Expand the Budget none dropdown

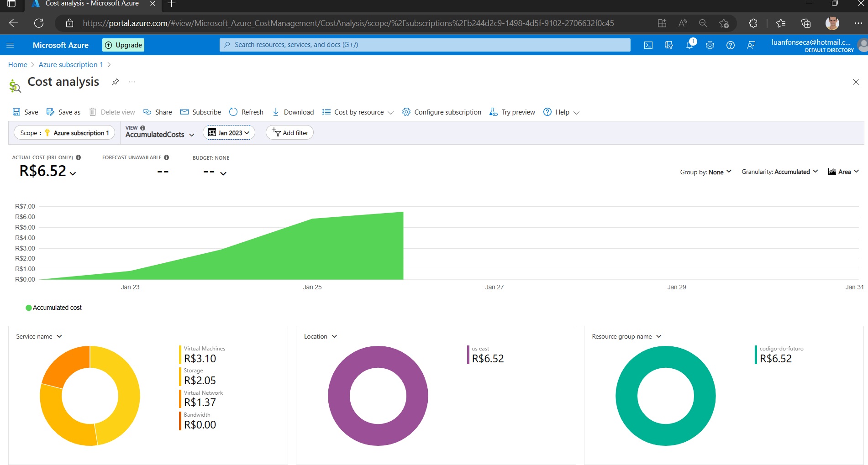pos(215,172)
